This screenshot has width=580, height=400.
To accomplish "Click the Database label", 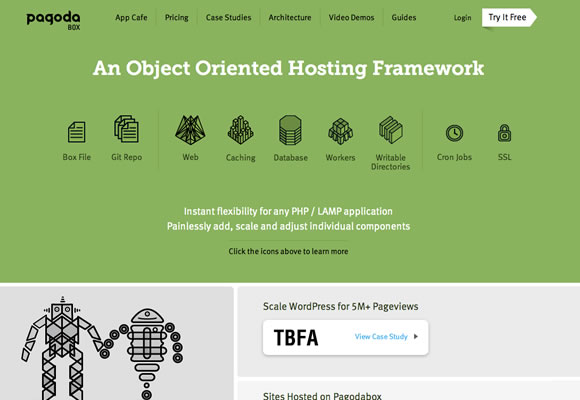I will (x=290, y=158).
